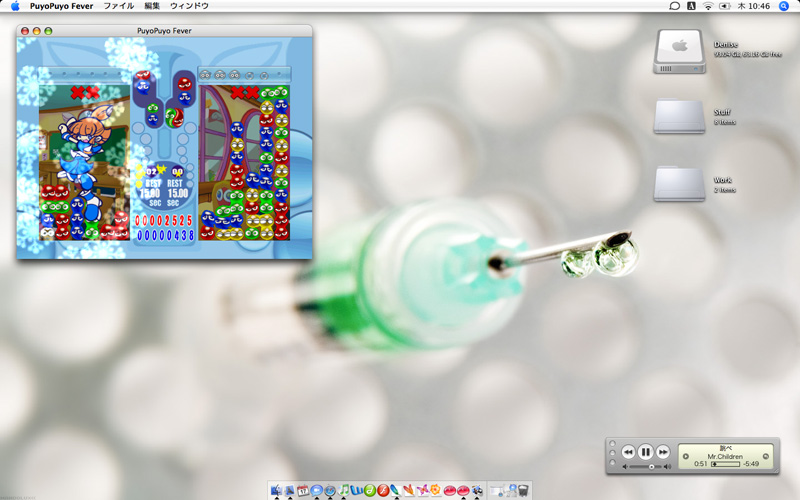Click the high-volume speaker icon in iTunes
The width and height of the screenshot is (800, 500).
[x=667, y=467]
